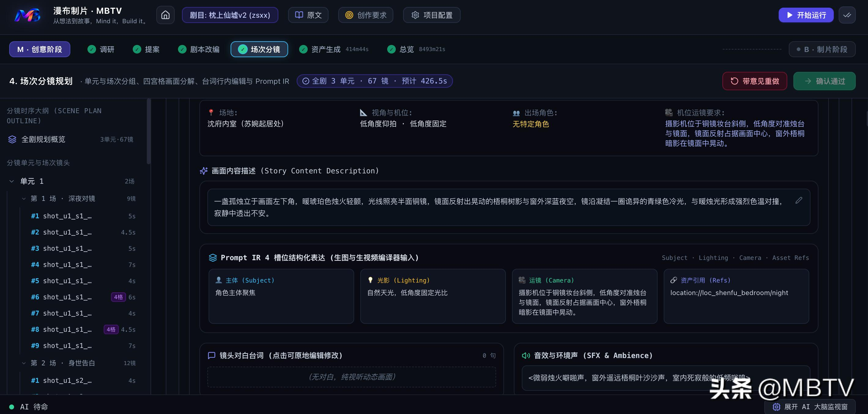The height and width of the screenshot is (414, 868).
Task: Click the layers icon beside 全剧规划概览
Action: click(12, 139)
